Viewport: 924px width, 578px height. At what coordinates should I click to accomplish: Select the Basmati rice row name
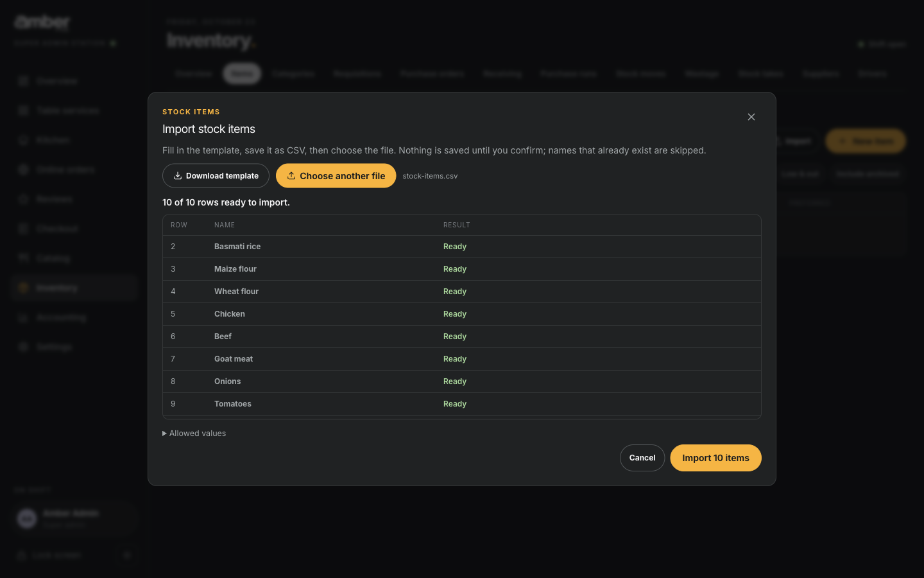[237, 247]
